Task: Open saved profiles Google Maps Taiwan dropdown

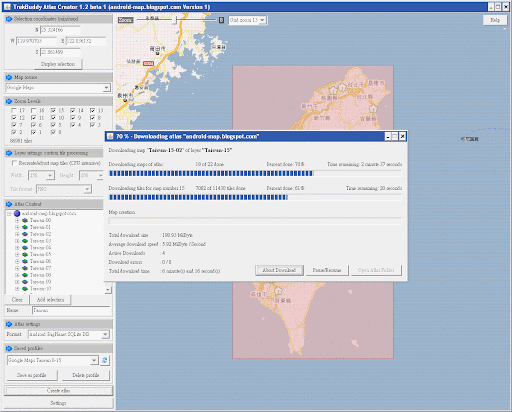Action: 94,360
